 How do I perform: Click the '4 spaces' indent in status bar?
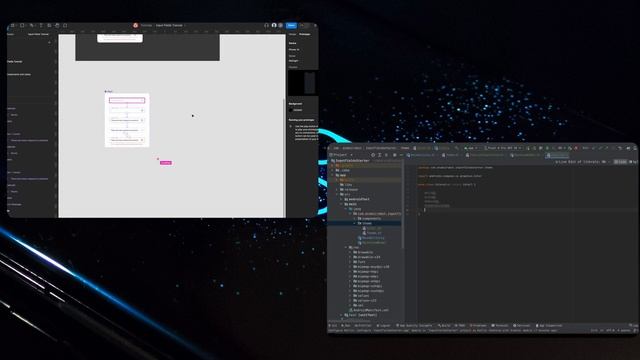click(624, 330)
